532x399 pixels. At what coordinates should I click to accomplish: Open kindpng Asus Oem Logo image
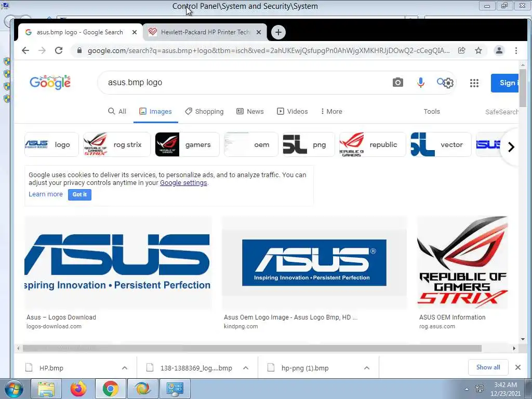(x=314, y=263)
